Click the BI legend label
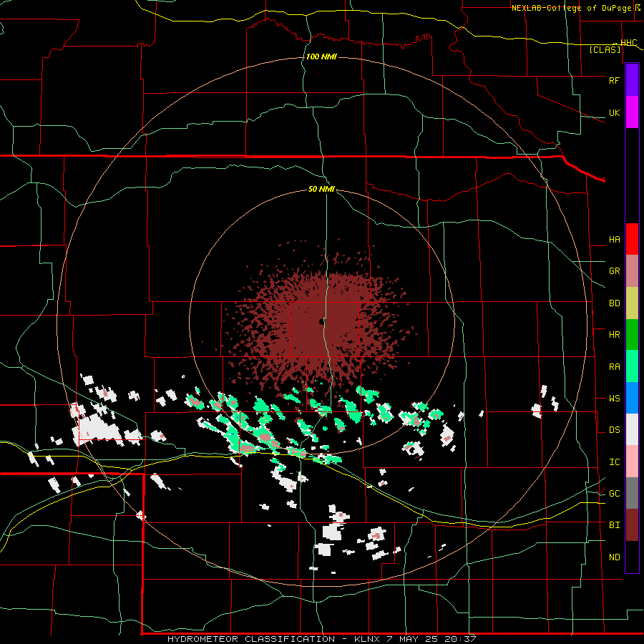 pyautogui.click(x=614, y=525)
